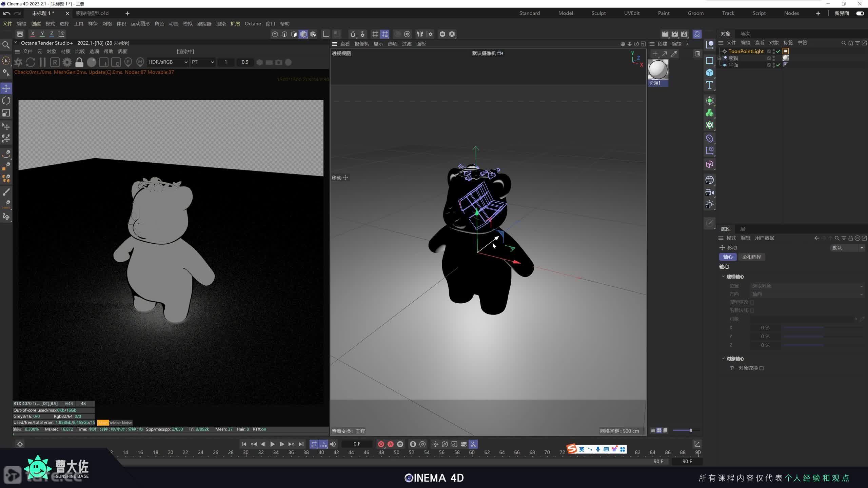Open the HDR/sRGB dropdown in Octane viewer
The height and width of the screenshot is (488, 868).
[167, 62]
